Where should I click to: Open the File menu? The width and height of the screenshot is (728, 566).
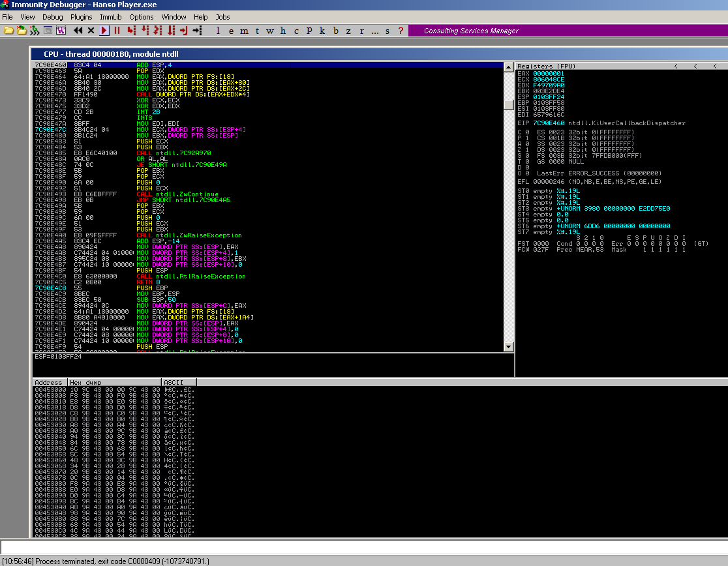coord(7,17)
